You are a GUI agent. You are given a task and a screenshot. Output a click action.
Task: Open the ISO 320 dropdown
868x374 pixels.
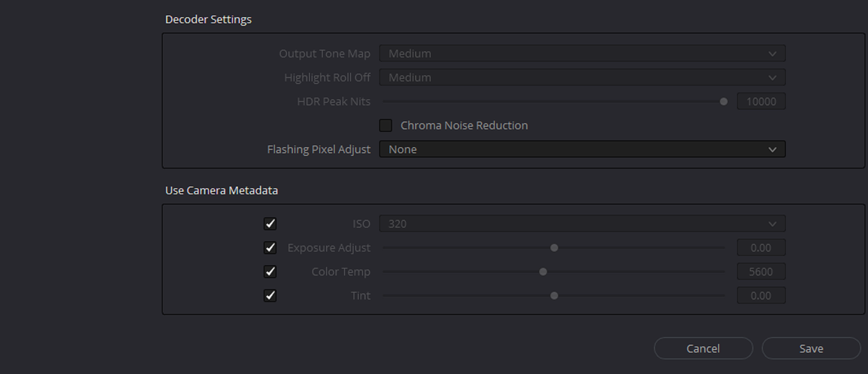click(x=582, y=224)
